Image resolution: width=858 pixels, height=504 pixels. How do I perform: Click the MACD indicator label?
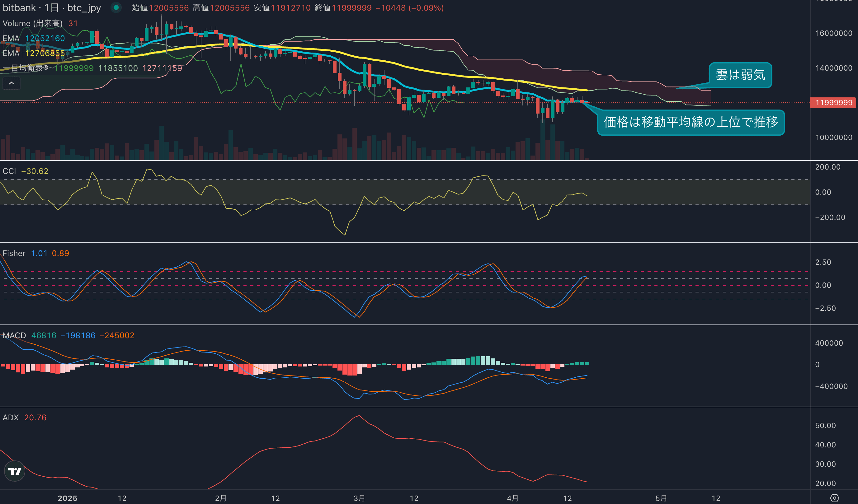tap(14, 336)
